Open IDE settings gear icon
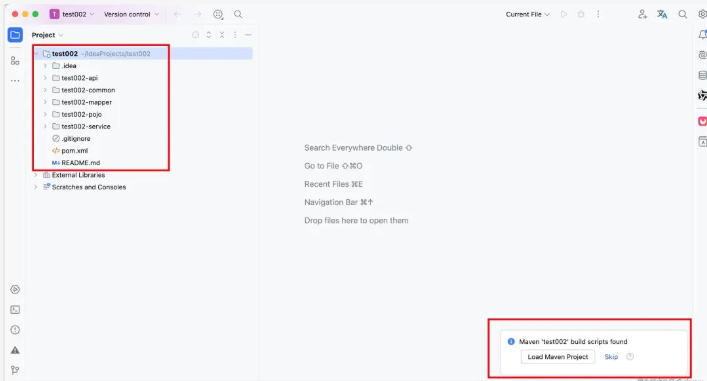 [x=702, y=14]
